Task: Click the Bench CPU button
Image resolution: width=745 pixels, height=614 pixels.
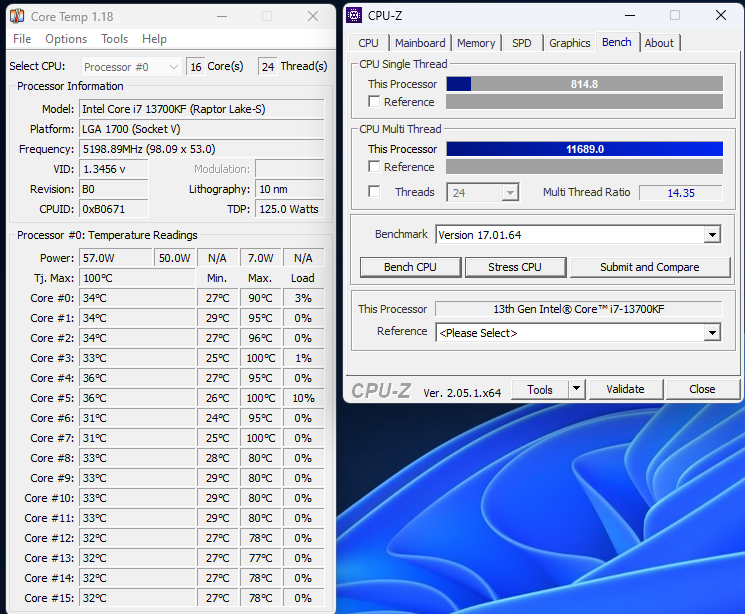Action: coord(411,267)
